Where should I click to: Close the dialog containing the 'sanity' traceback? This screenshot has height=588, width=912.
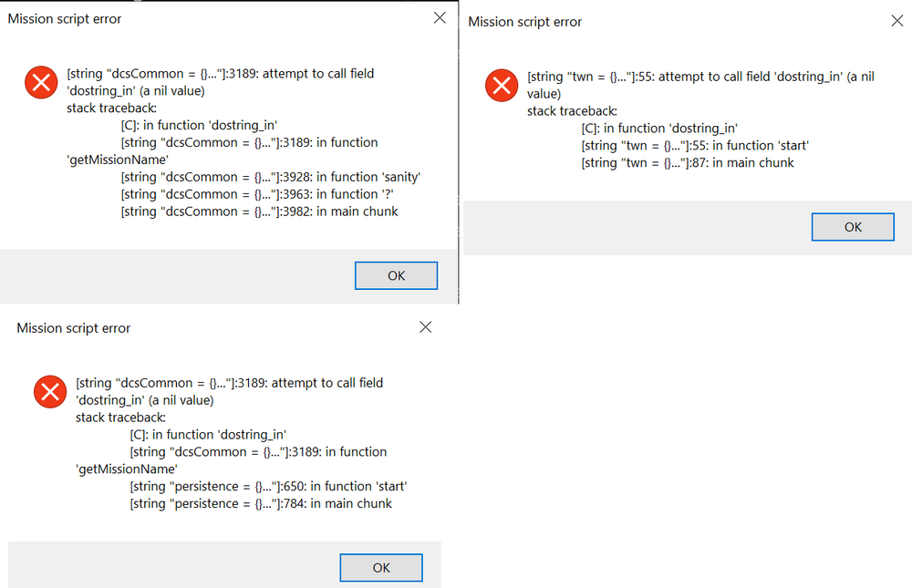coord(440,18)
